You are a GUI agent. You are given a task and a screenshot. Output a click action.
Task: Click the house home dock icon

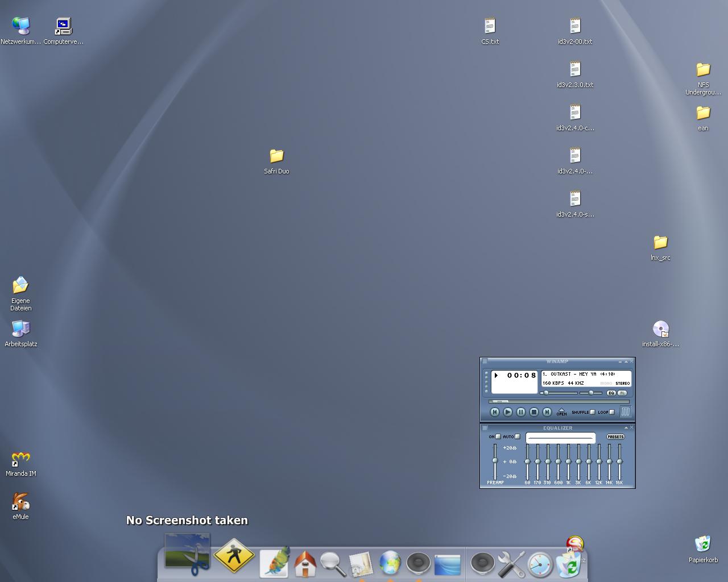coord(305,564)
